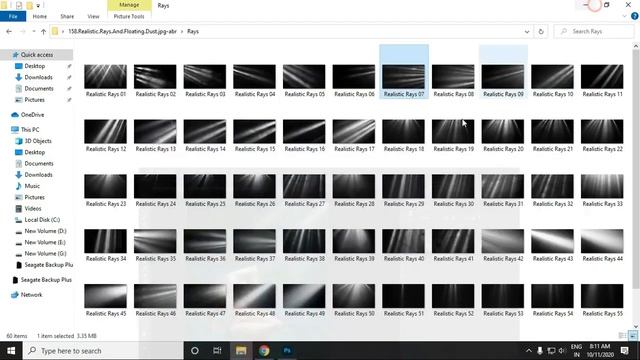This screenshot has height=360, width=640.
Task: Expand the ribbon chevron
Action: [624, 16]
